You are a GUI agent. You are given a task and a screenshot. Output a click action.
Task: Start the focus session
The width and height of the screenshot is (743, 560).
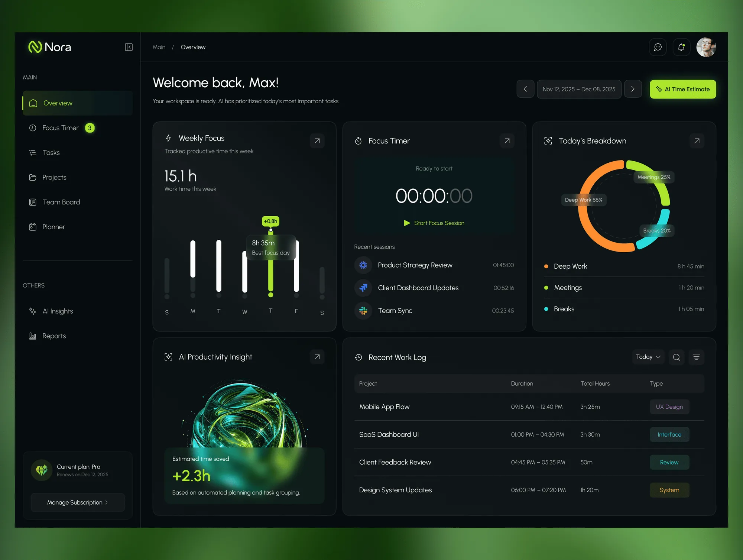[434, 223]
